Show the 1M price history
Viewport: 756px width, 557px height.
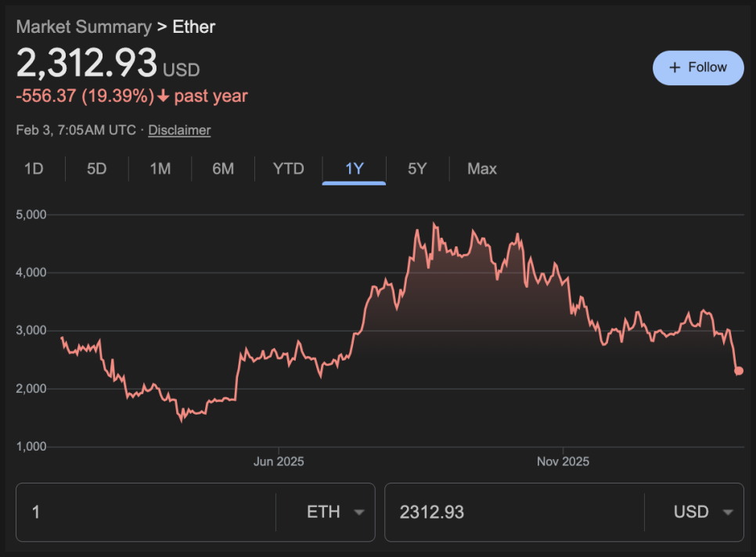point(160,169)
